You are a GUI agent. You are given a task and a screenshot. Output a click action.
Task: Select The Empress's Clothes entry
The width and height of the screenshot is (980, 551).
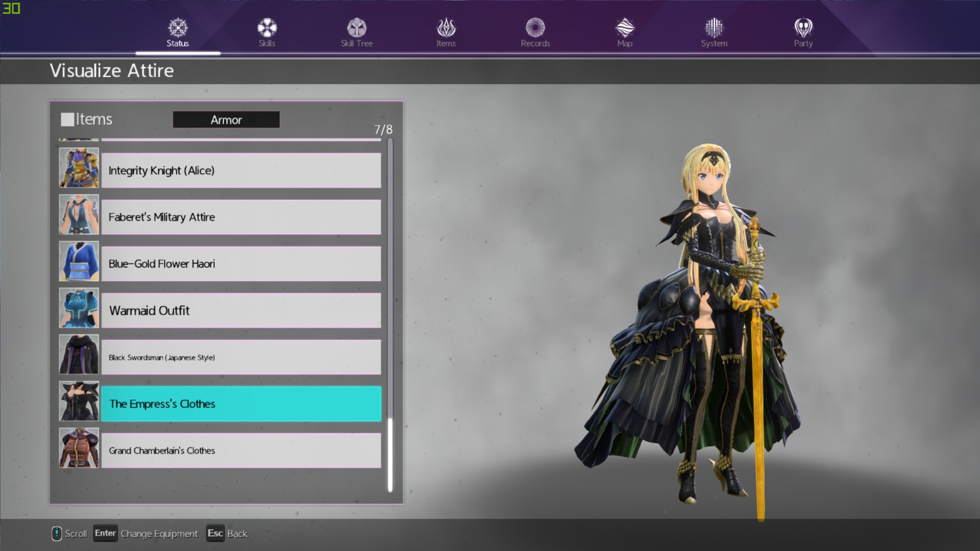point(241,404)
